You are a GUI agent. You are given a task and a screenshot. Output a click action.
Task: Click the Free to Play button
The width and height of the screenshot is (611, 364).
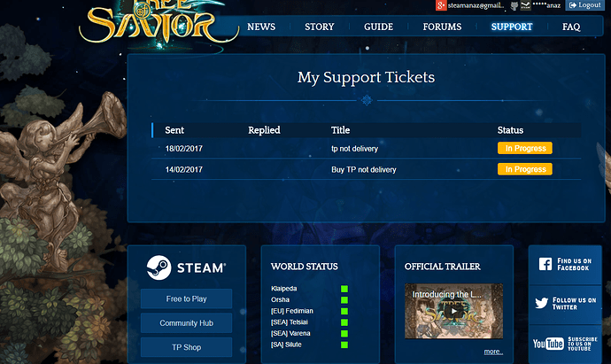[186, 299]
